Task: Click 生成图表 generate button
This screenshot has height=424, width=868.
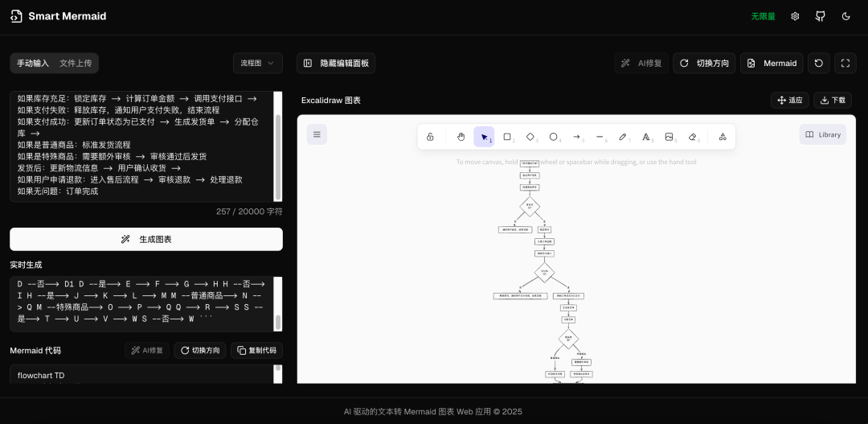Action: [146, 240]
